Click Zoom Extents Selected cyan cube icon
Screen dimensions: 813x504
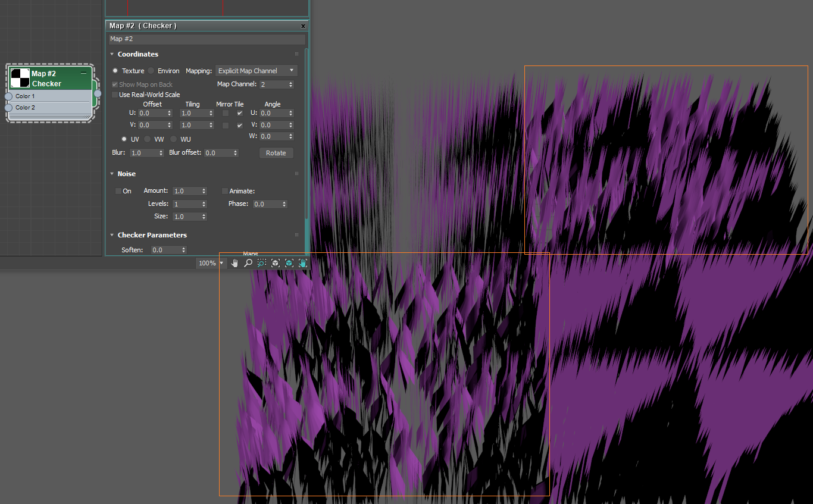click(x=289, y=263)
